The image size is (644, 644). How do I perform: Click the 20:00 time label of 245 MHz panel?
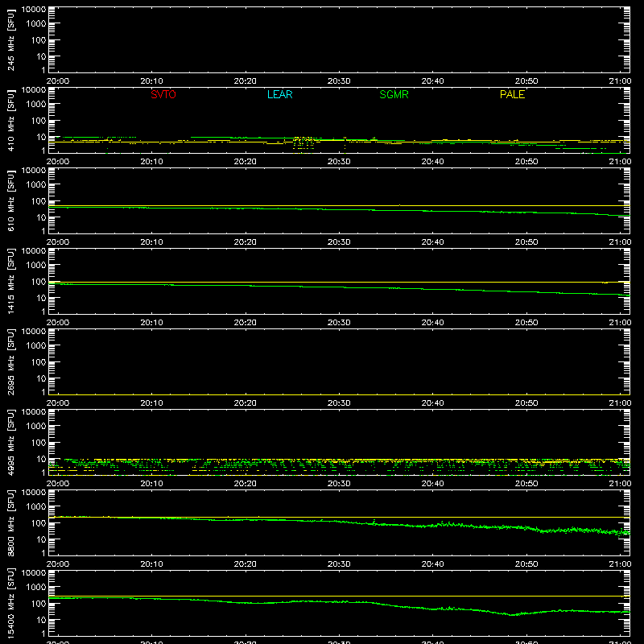(x=57, y=81)
